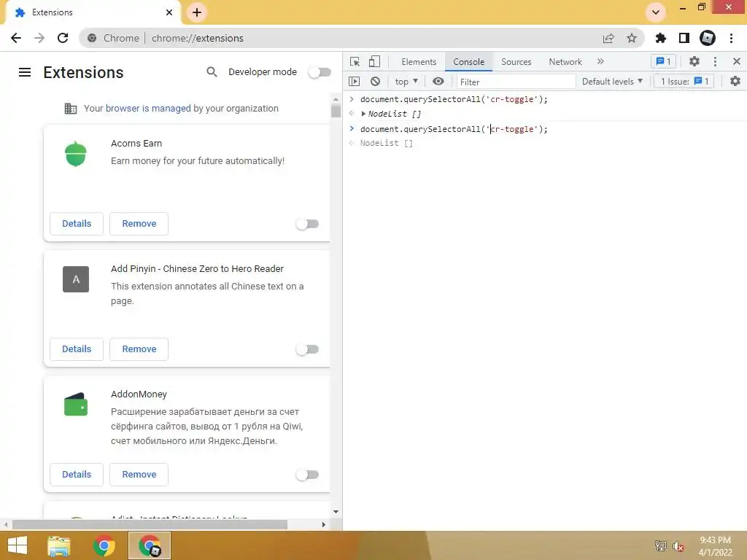The width and height of the screenshot is (747, 560).
Task: Open the top JavaScript context dropdown
Action: (x=406, y=82)
